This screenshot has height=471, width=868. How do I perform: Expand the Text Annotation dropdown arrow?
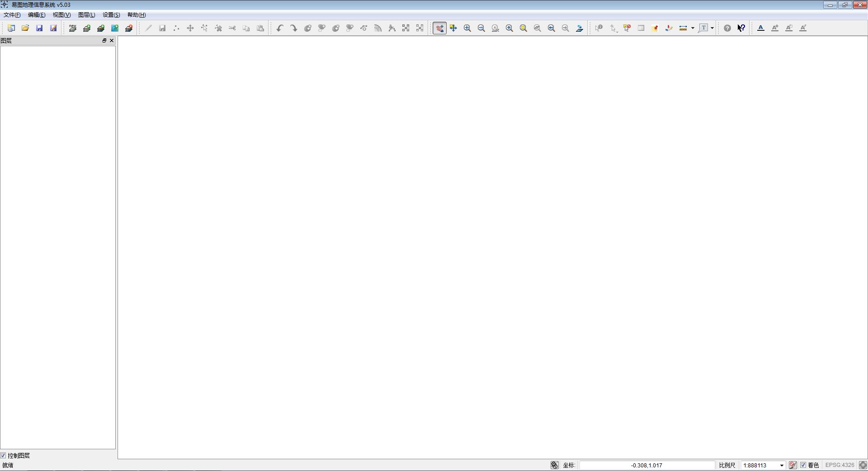tap(712, 28)
